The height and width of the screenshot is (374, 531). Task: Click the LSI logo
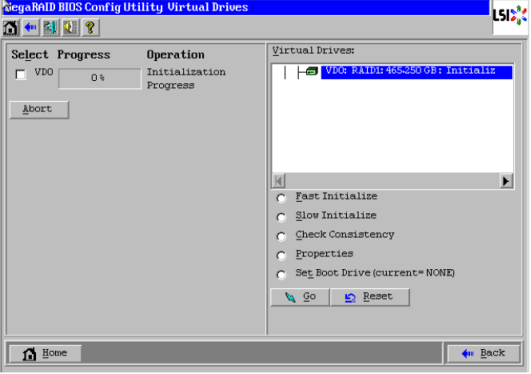[510, 16]
